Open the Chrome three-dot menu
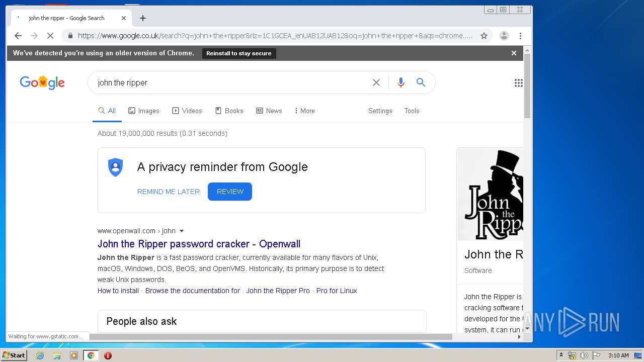Image resolution: width=644 pixels, height=362 pixels. [520, 36]
